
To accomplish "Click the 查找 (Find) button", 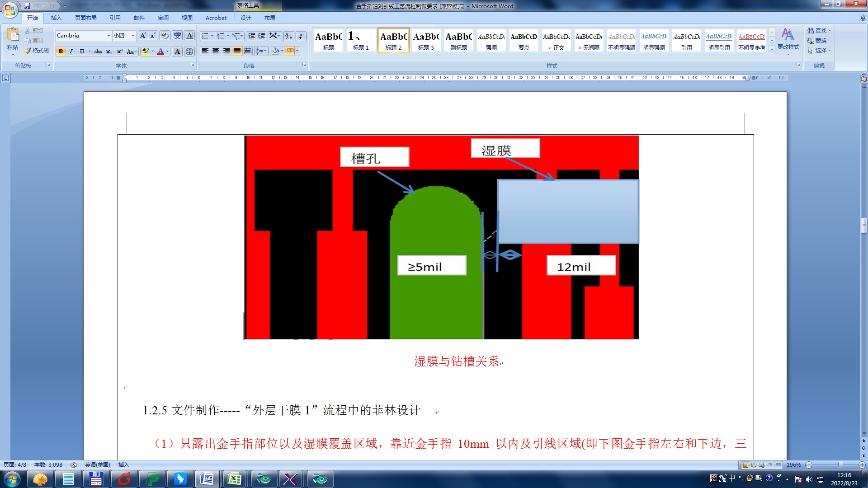I will [818, 30].
